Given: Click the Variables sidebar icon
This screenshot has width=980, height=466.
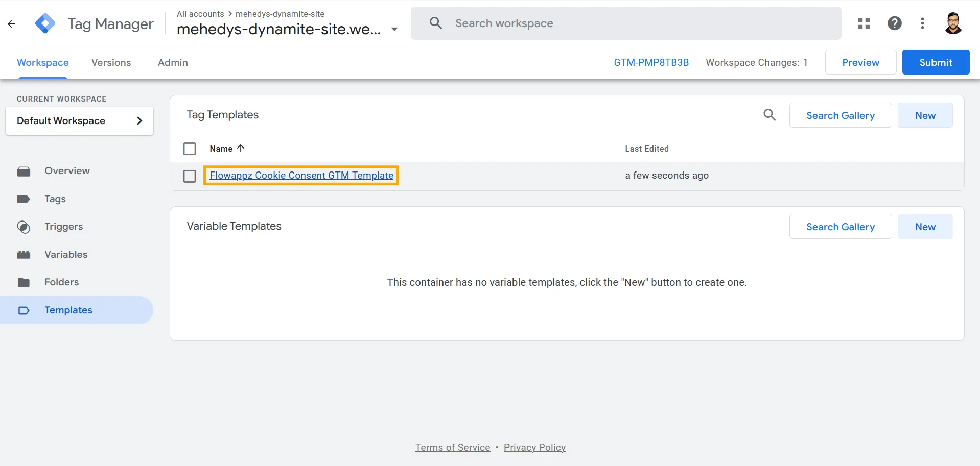Looking at the screenshot, I should (x=24, y=255).
